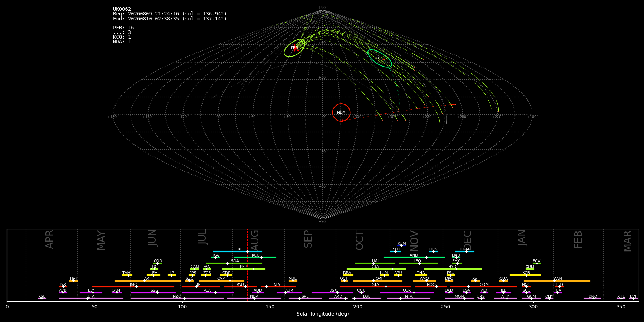This screenshot has width=644, height=322.
Task: Select the orange CAP shower activity bar
Action: pos(222,281)
